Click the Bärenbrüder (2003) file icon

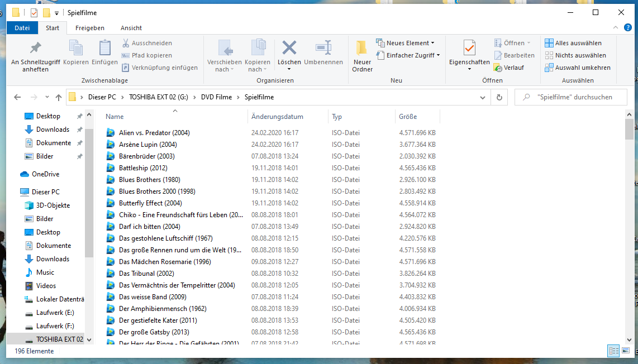pyautogui.click(x=110, y=156)
